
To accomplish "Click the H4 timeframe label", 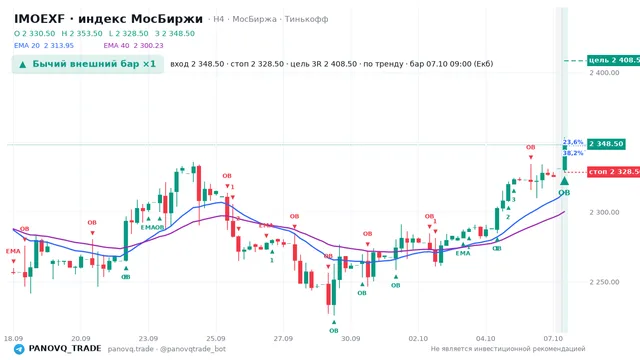I will (x=219, y=19).
